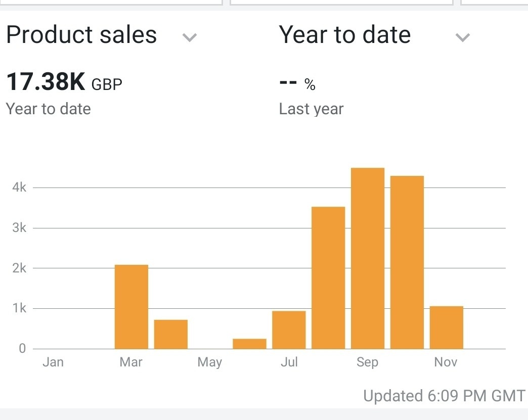Viewport: 528px width, 420px height.
Task: Click the March sales bar
Action: [x=131, y=307]
